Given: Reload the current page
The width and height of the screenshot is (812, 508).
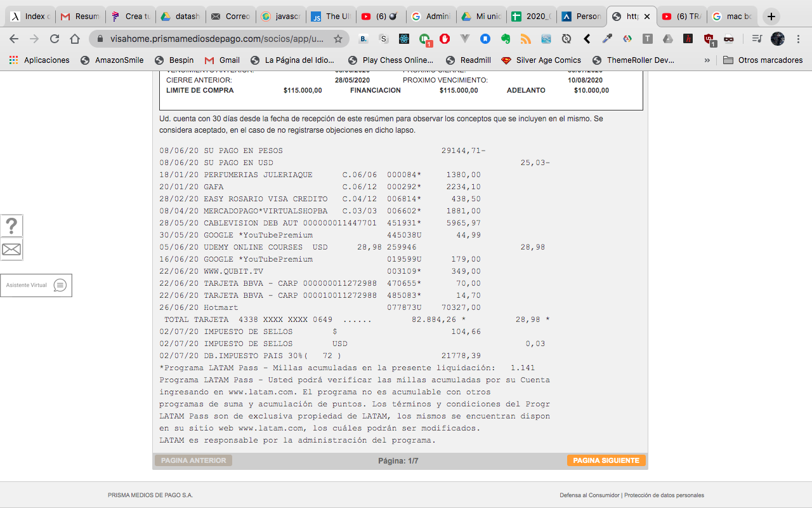Looking at the screenshot, I should 55,39.
